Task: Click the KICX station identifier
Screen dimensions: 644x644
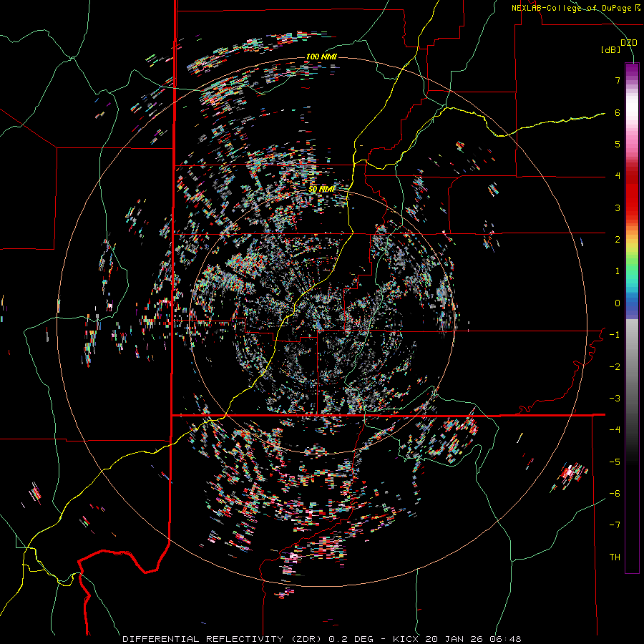Action: click(405, 639)
